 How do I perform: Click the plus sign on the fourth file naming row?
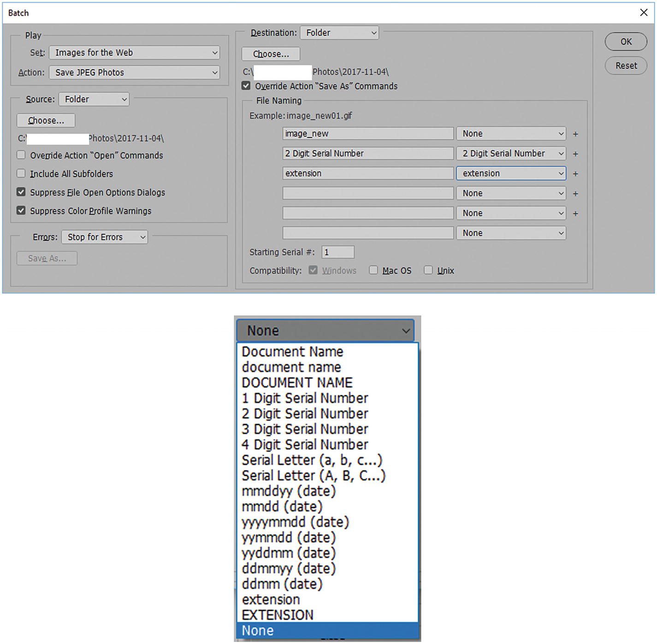pos(575,194)
